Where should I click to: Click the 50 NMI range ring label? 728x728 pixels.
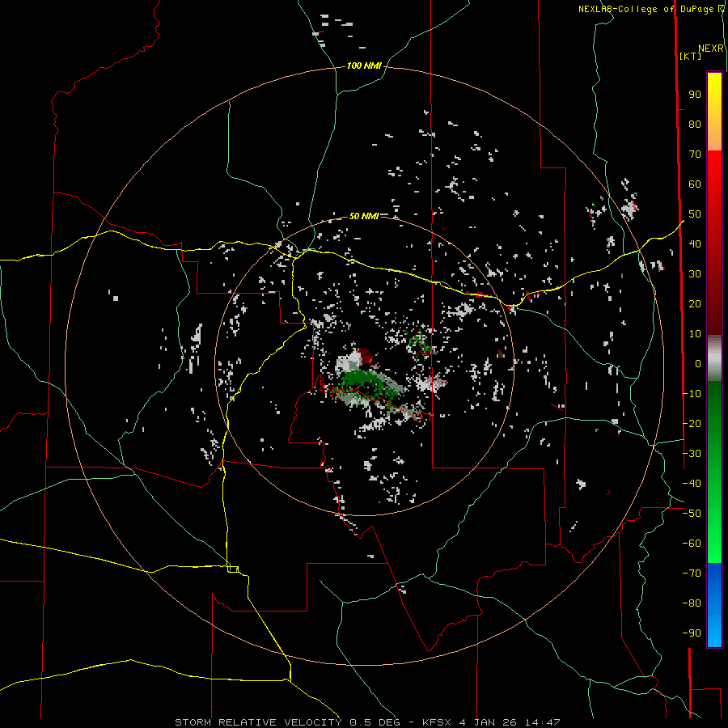(x=364, y=216)
